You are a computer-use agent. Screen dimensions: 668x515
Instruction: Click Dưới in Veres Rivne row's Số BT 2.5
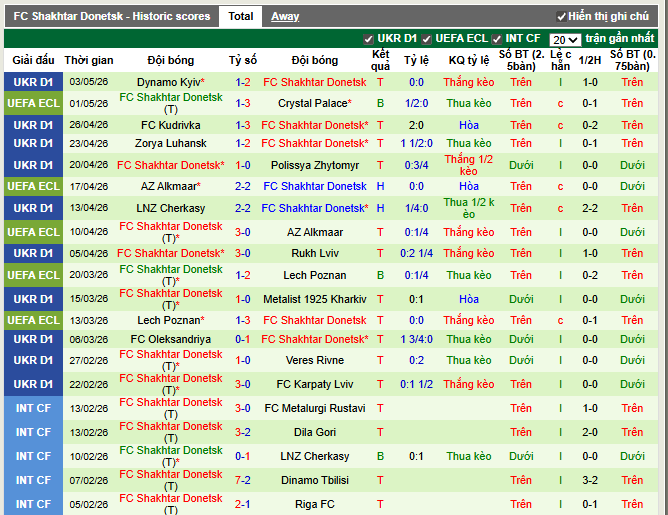[x=521, y=360]
